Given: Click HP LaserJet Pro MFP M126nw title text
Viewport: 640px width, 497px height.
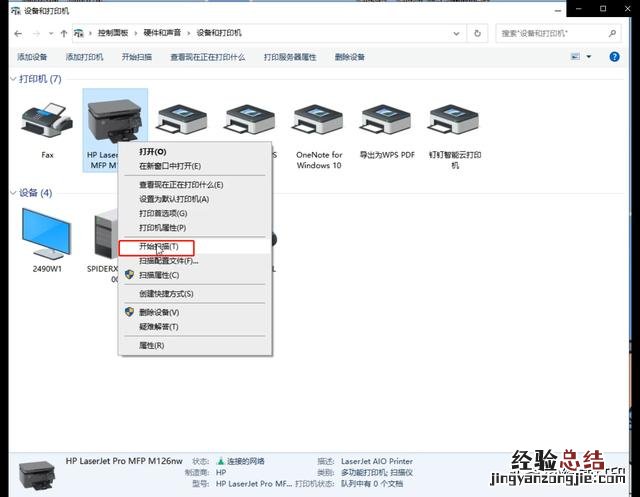Looking at the screenshot, I should click(x=124, y=461).
